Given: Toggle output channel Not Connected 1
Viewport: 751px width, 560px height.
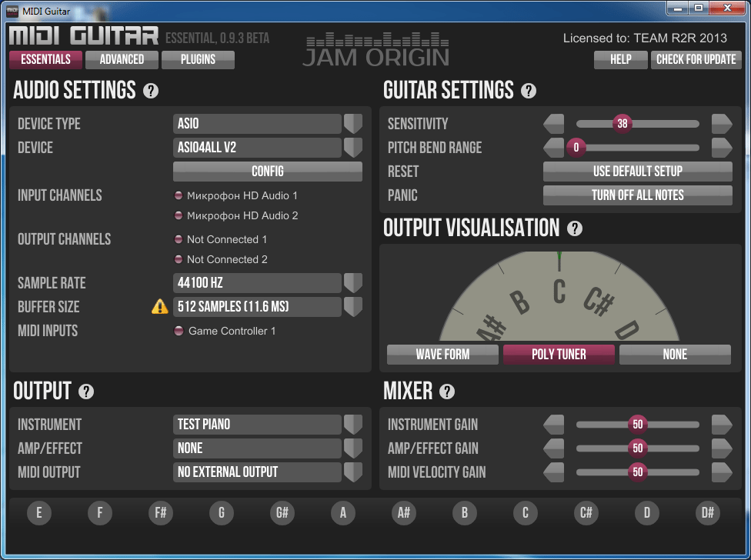Looking at the screenshot, I should click(179, 239).
